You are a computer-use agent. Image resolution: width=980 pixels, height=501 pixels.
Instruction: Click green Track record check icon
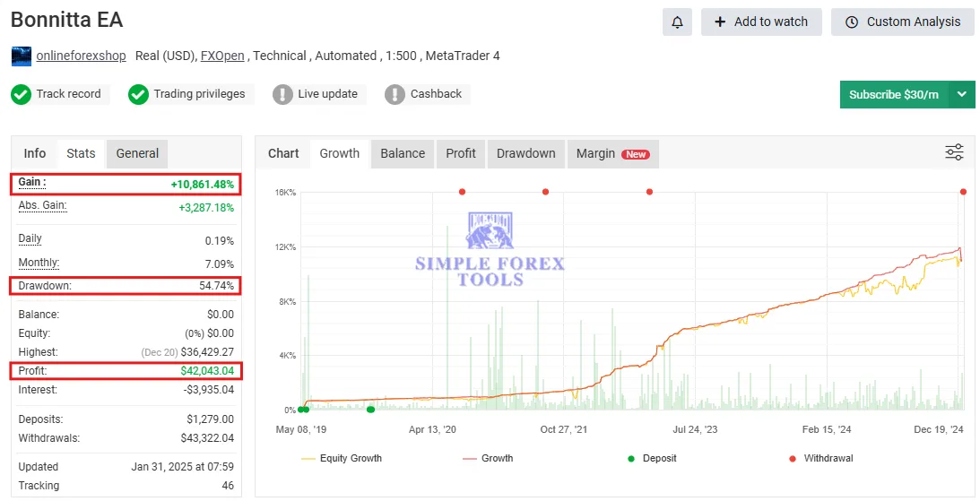21,94
